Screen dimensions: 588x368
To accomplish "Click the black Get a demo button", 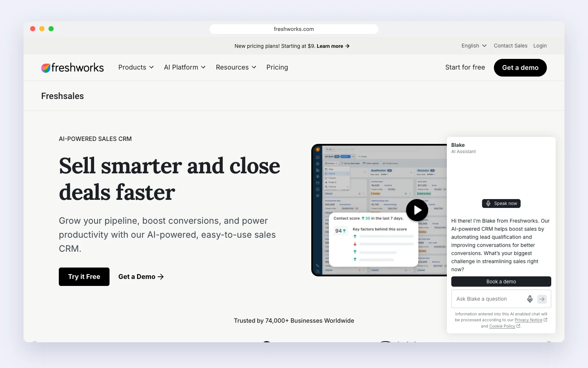I will [520, 68].
